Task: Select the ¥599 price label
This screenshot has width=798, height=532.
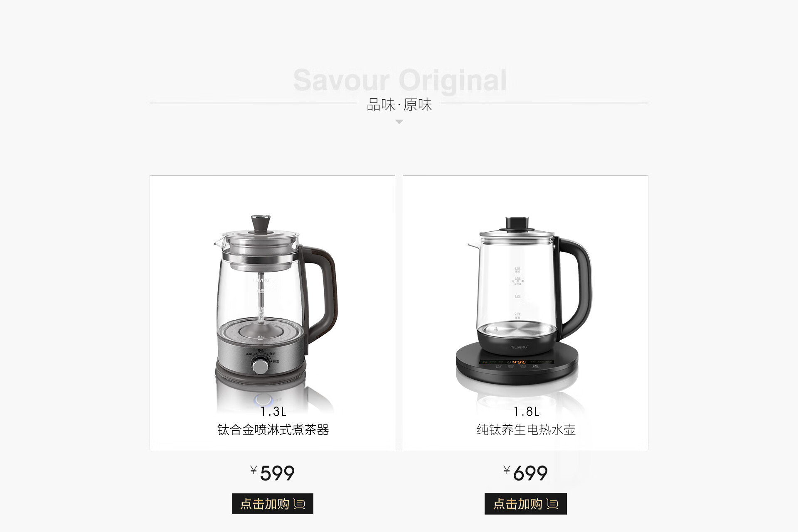Action: point(272,473)
